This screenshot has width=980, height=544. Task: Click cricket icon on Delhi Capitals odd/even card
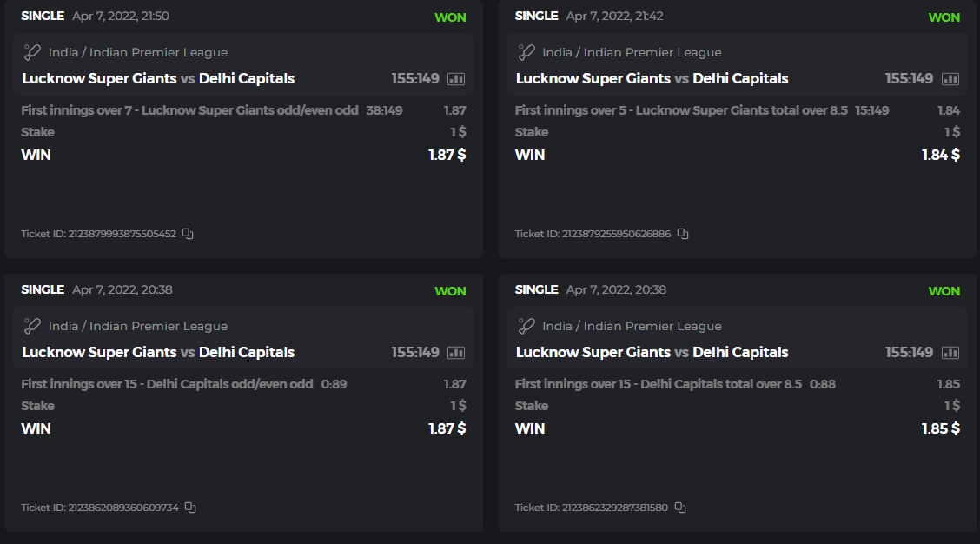32,326
